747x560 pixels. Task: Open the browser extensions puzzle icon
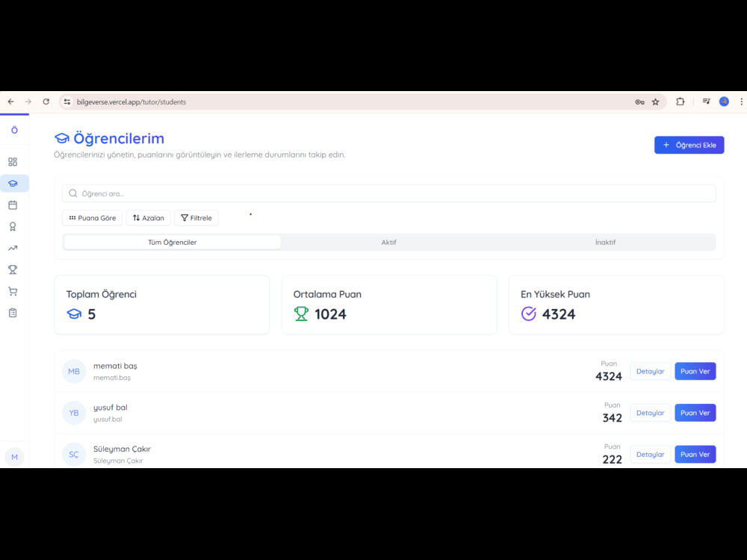(681, 102)
